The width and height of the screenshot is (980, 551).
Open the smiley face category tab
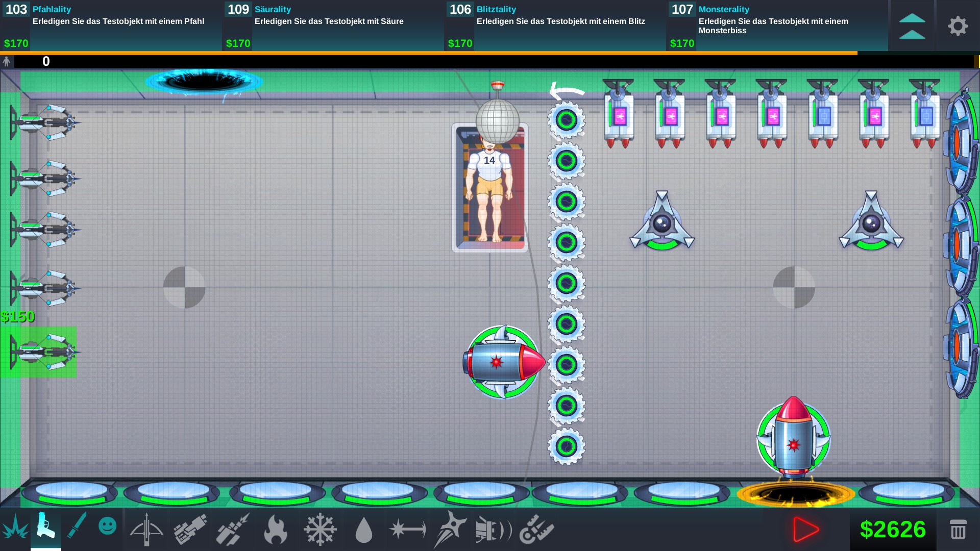click(107, 526)
